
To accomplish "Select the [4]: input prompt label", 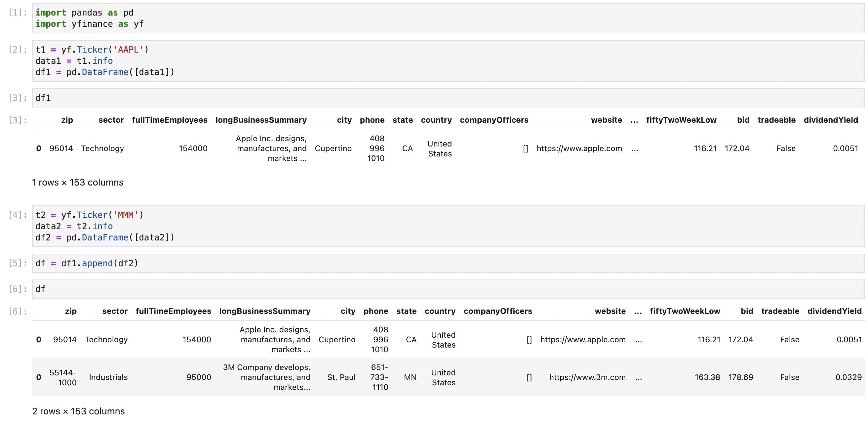I will pos(18,215).
